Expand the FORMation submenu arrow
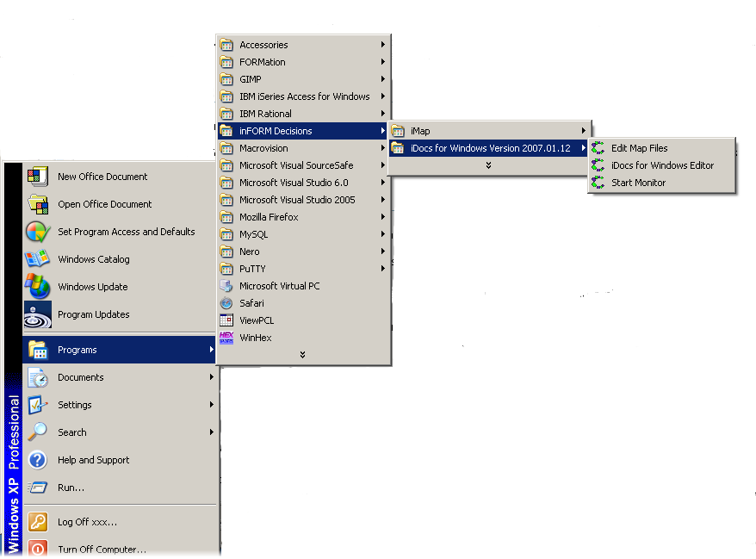 point(383,62)
